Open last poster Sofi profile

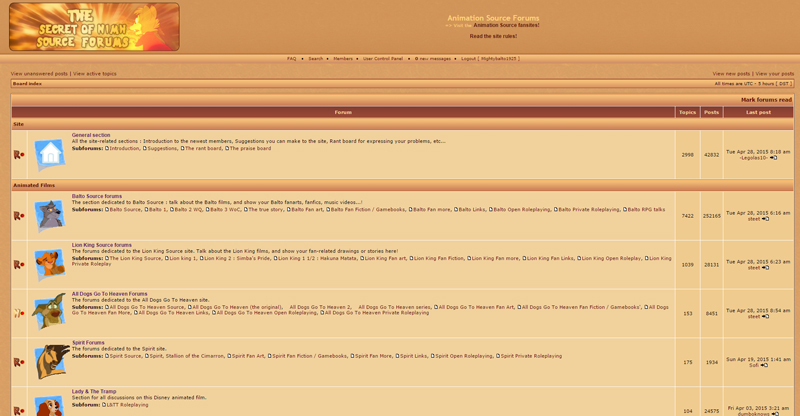754,365
